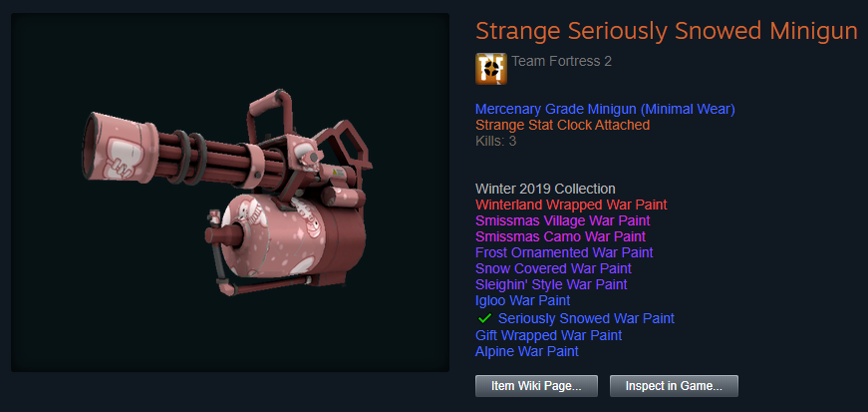
Task: Open the Item Wiki Page button
Action: coord(536,386)
